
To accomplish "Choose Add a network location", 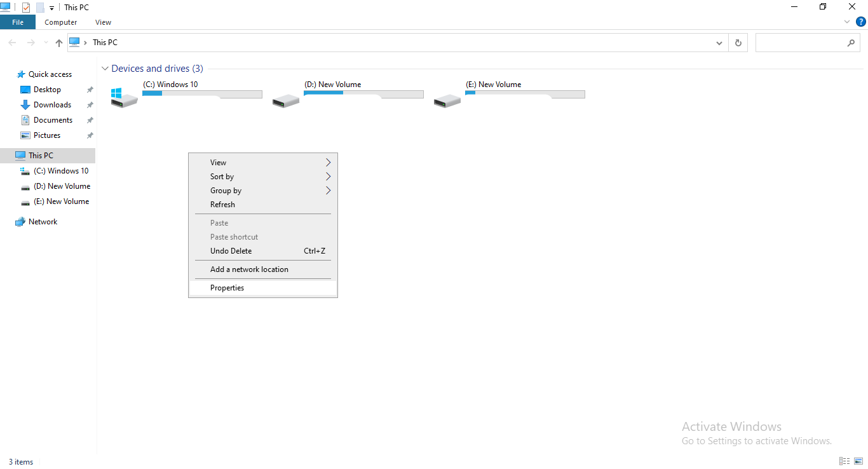I will click(263, 269).
